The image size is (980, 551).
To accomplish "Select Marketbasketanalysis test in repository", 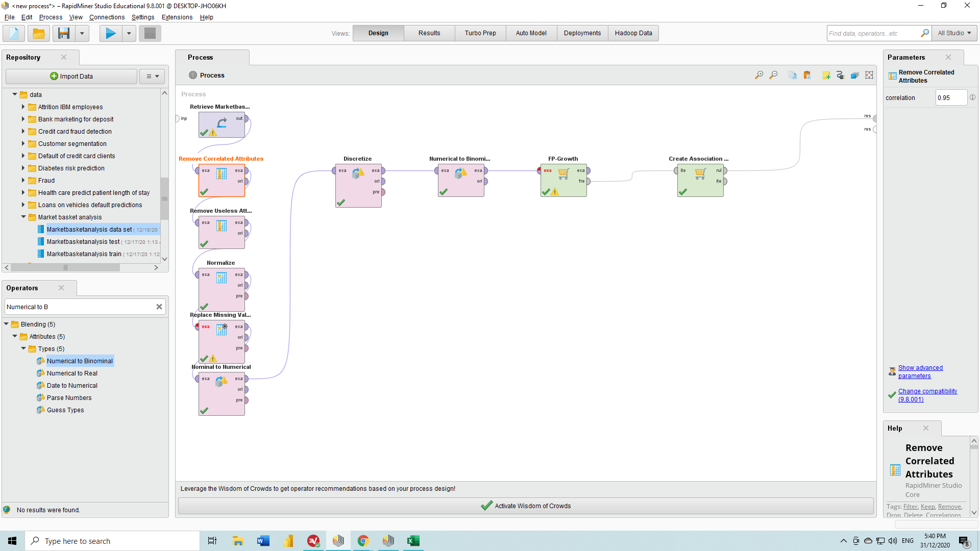I will (x=83, y=242).
